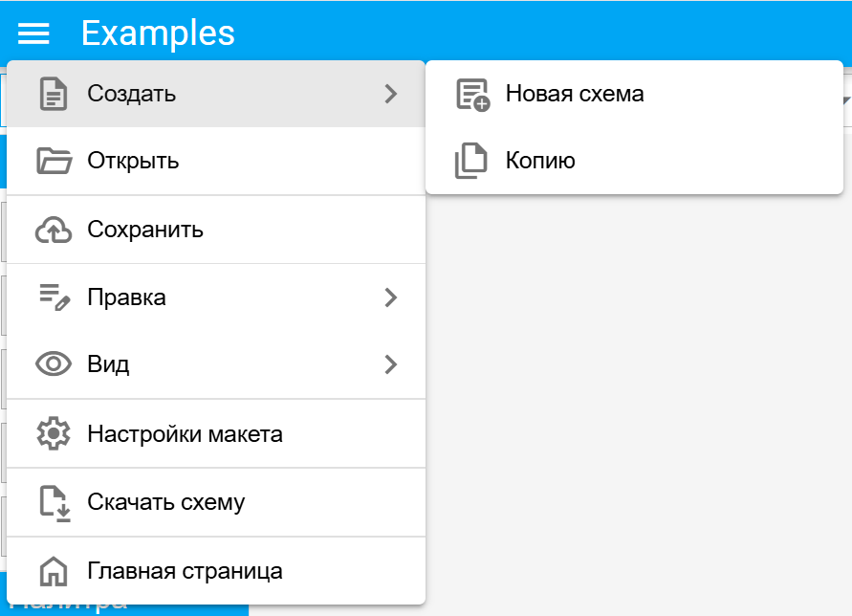The width and height of the screenshot is (852, 616).
Task: Expand the Создать submenu chevron
Action: pyautogui.click(x=390, y=93)
